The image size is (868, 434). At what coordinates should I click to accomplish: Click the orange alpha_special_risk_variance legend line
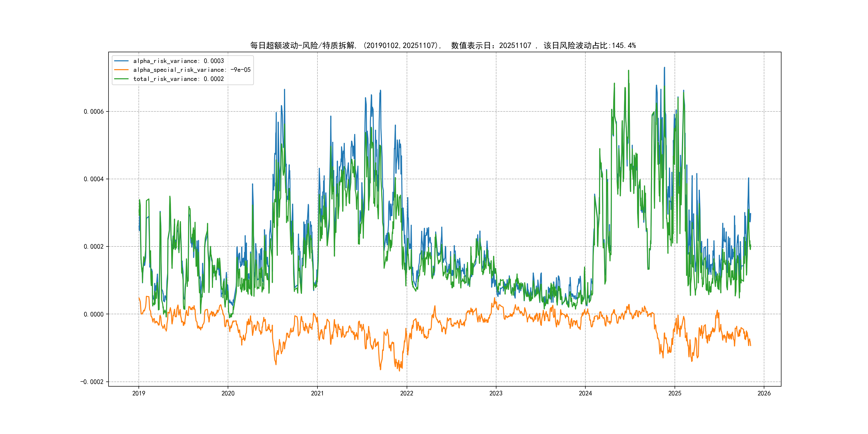pos(121,70)
